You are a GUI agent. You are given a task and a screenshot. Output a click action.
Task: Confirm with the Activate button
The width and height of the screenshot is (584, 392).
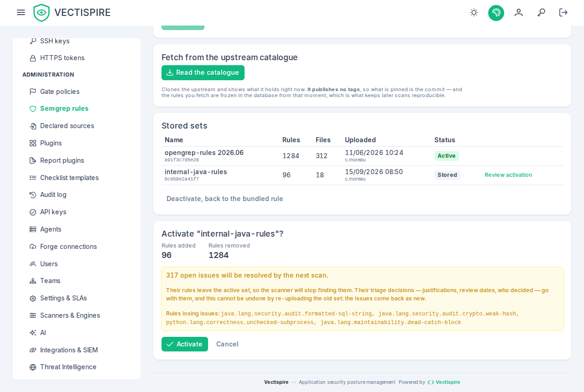185,344
